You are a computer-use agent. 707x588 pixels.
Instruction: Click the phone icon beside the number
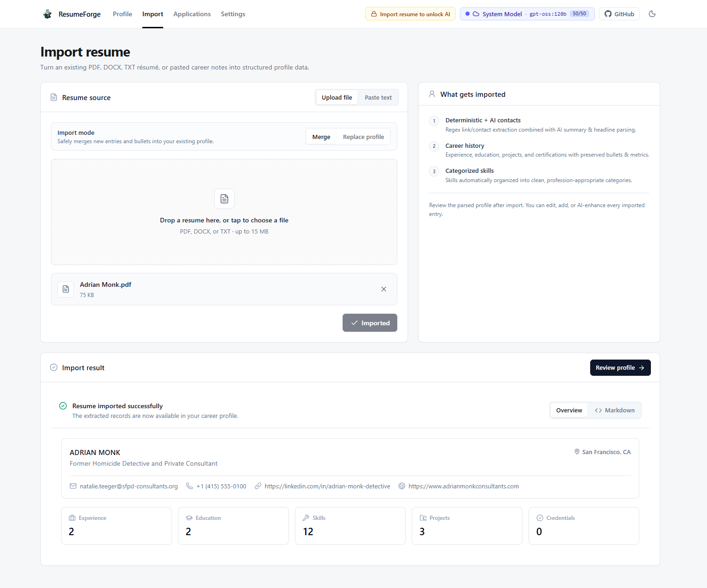(190, 486)
